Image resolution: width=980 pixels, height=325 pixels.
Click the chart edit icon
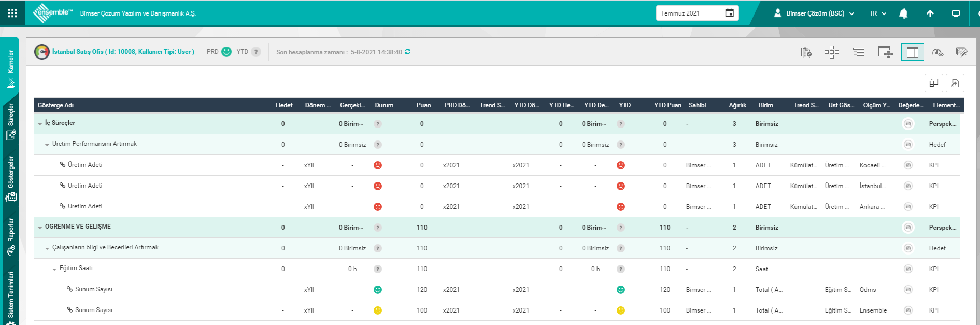[x=961, y=52]
